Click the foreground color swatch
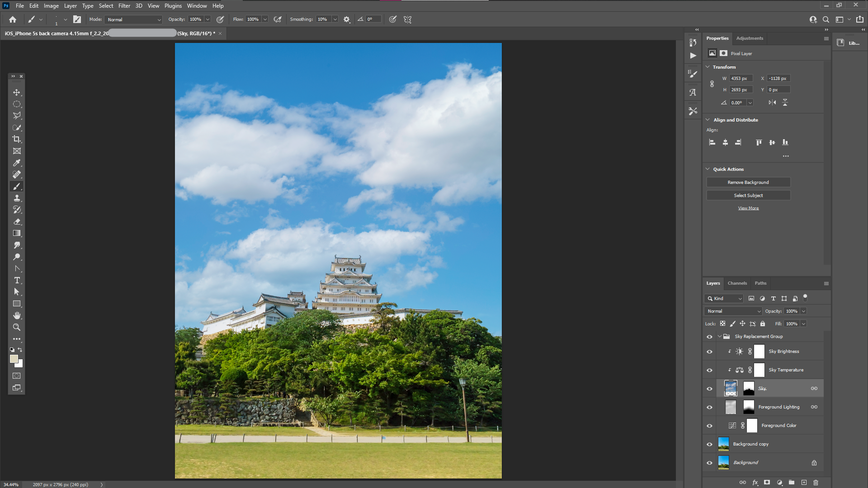868x488 pixels. [14, 359]
